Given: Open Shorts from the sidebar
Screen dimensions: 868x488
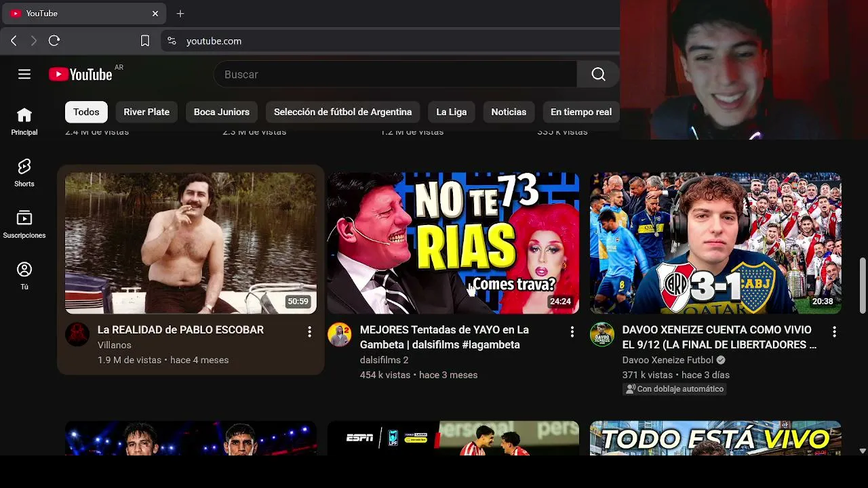Looking at the screenshot, I should tap(24, 174).
